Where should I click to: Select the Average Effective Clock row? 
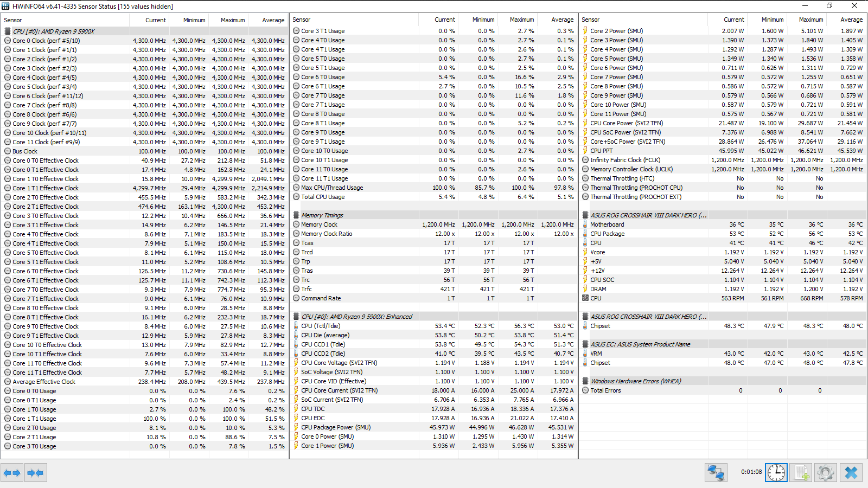click(x=144, y=382)
